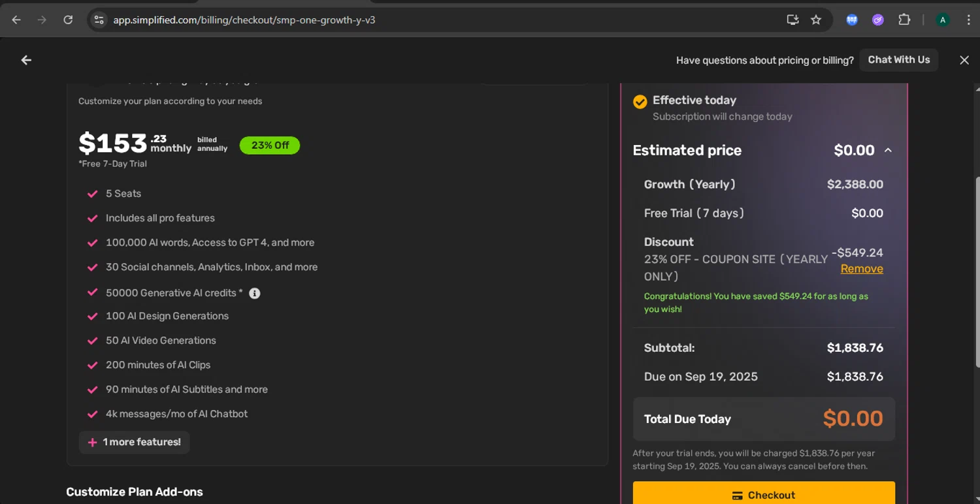Click the Subtotal value $1,838.76

click(855, 348)
